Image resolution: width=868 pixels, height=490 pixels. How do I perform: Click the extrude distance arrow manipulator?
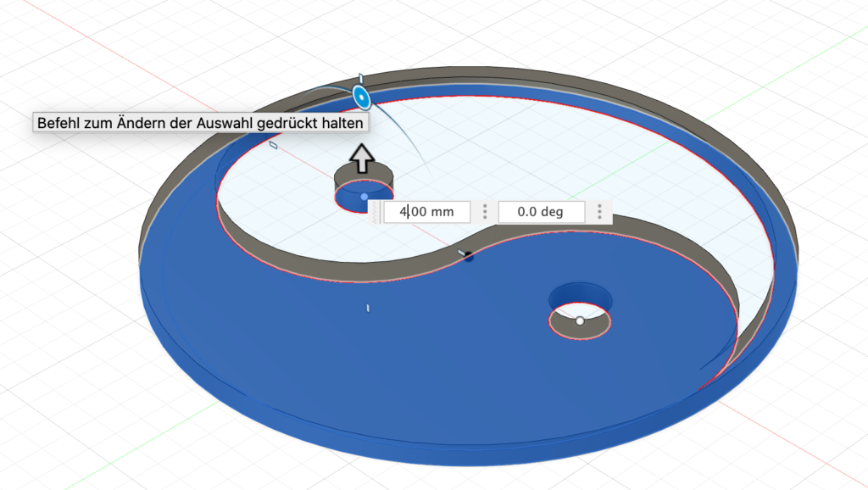(x=363, y=159)
